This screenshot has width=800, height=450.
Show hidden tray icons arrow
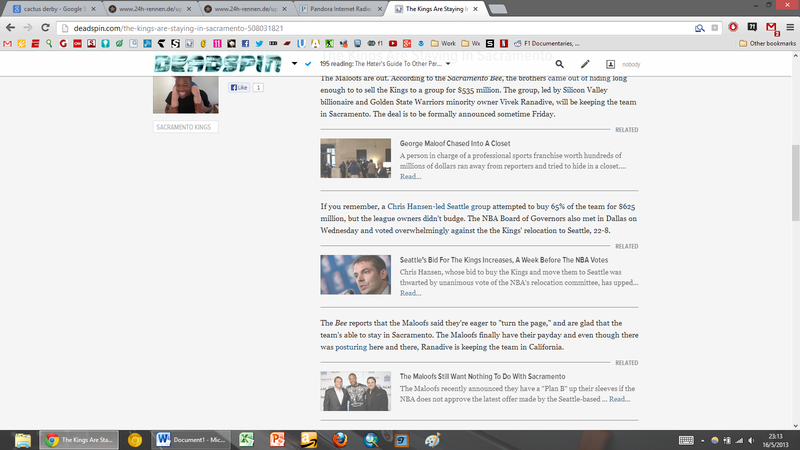coord(703,440)
